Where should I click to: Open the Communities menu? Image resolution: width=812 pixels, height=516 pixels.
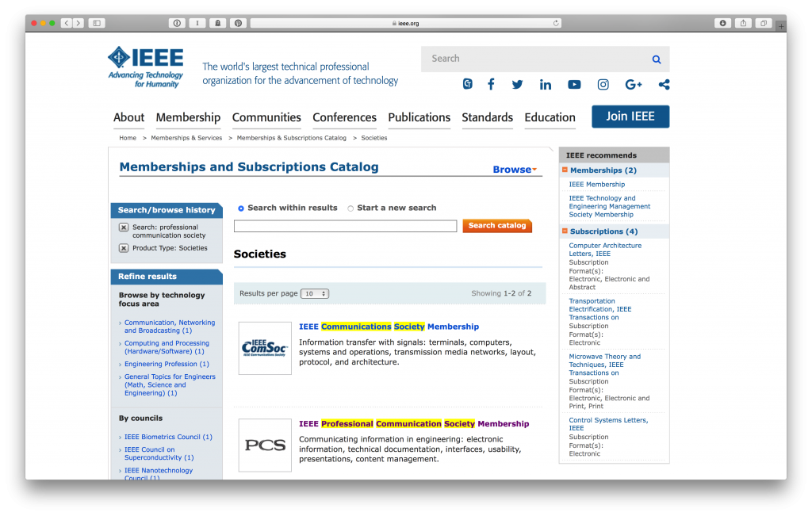point(266,117)
